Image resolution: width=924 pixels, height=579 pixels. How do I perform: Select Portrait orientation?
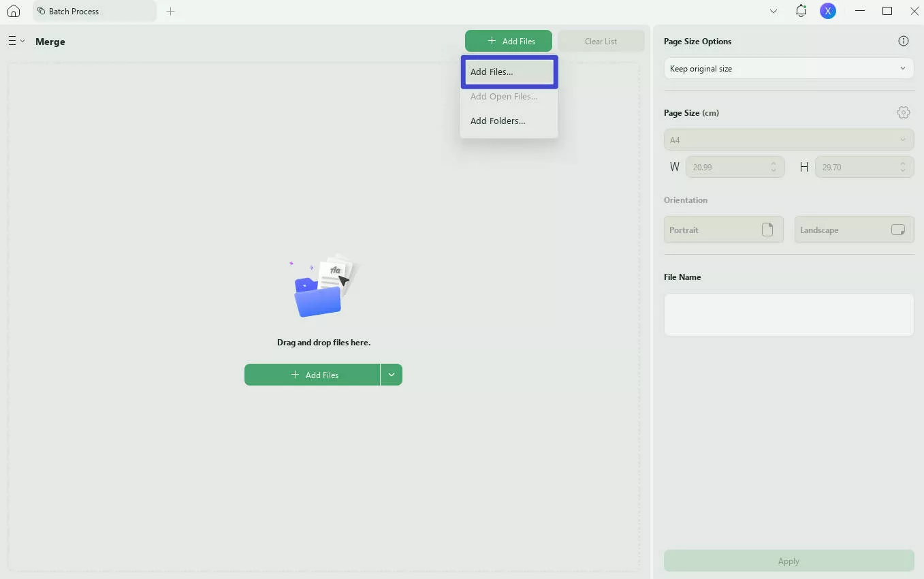point(724,230)
